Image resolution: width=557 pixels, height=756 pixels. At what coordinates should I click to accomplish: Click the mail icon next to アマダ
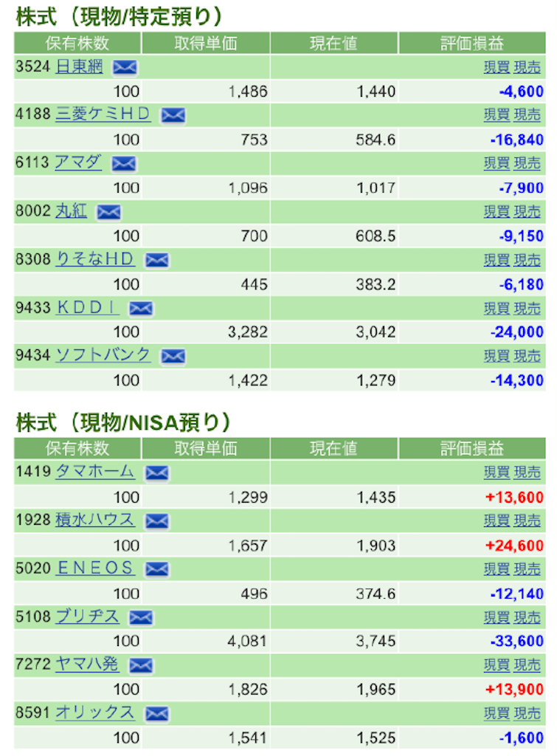[124, 164]
